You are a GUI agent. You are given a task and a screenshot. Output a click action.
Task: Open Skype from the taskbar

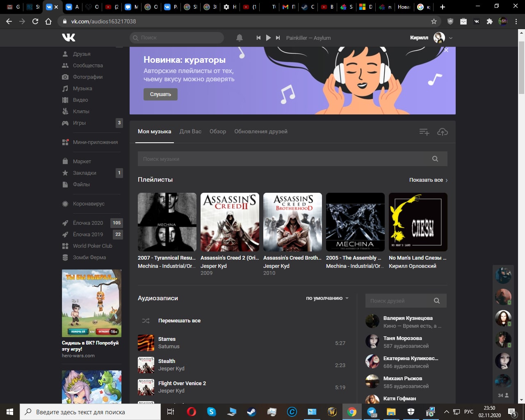212,412
